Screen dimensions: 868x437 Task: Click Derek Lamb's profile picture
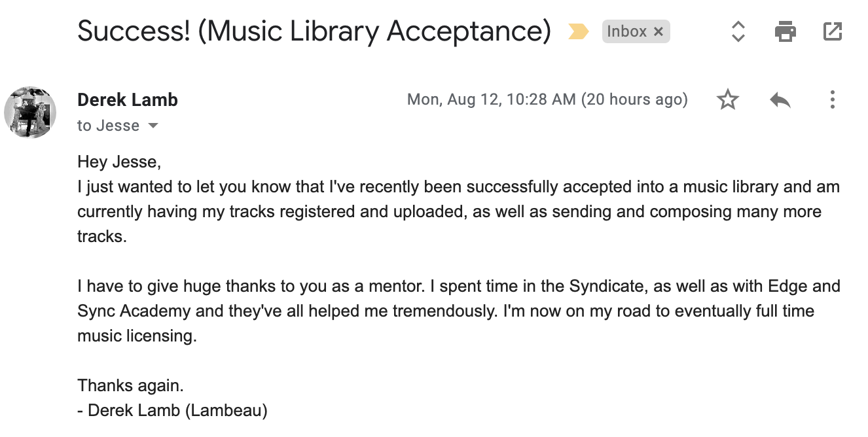point(30,112)
